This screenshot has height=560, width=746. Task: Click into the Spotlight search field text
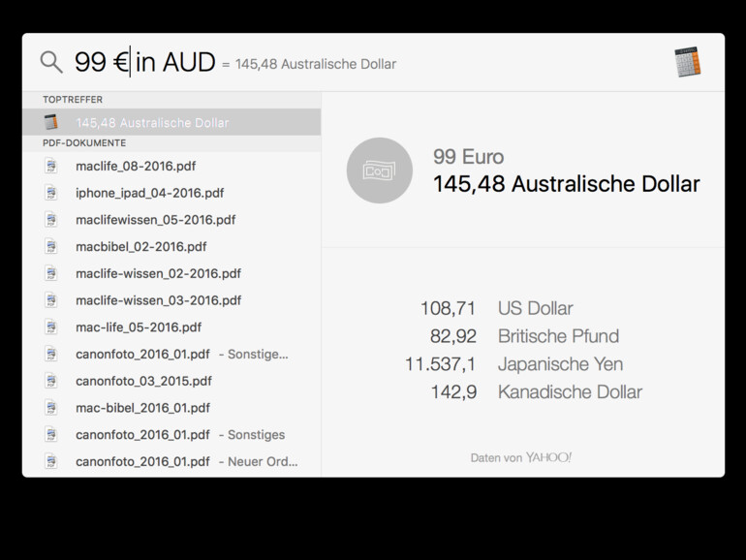tap(145, 63)
